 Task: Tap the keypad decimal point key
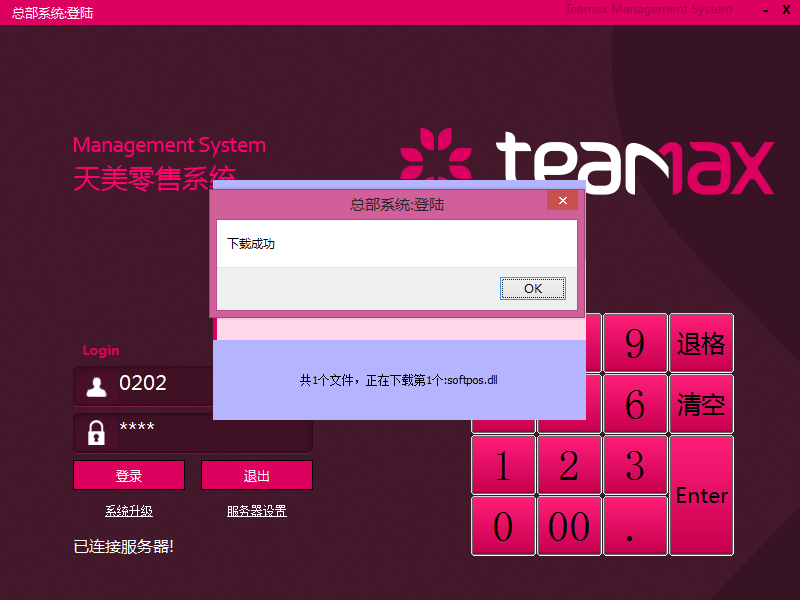(635, 526)
